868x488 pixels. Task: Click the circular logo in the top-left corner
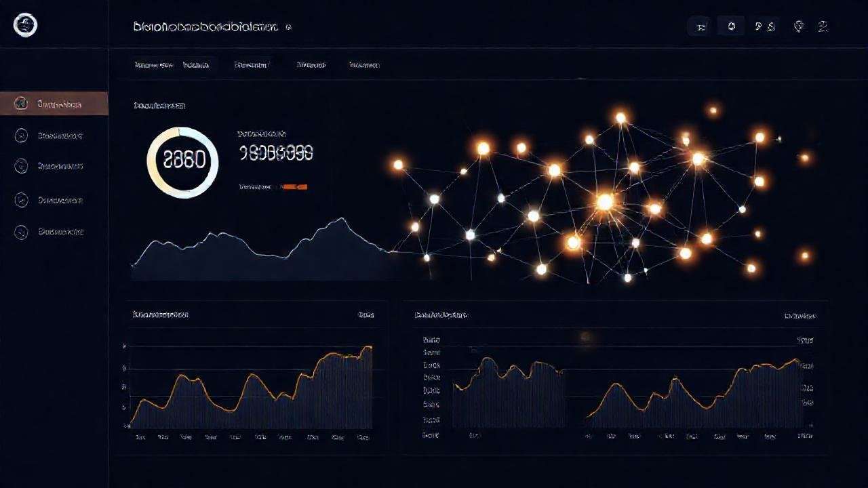coord(25,26)
